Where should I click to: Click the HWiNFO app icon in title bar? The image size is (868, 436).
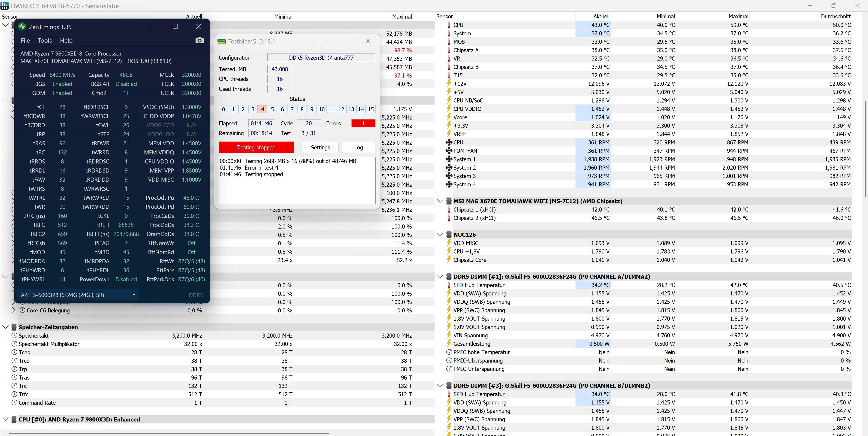(x=5, y=6)
